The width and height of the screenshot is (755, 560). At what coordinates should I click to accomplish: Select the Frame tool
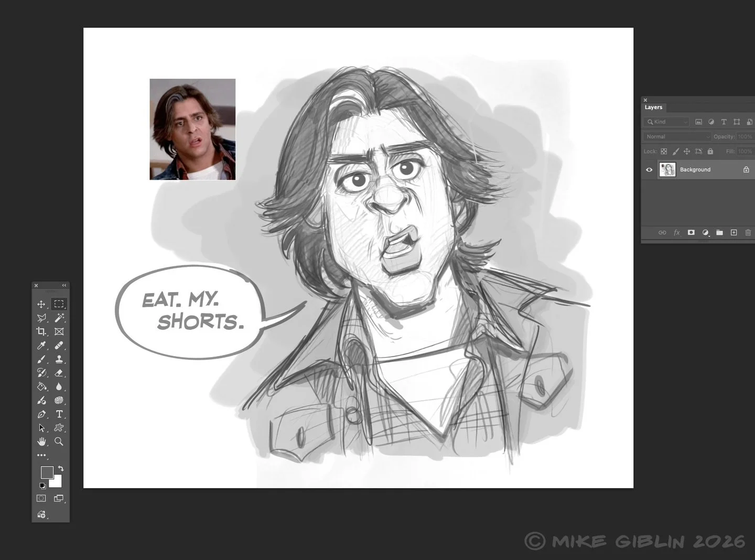pyautogui.click(x=59, y=331)
